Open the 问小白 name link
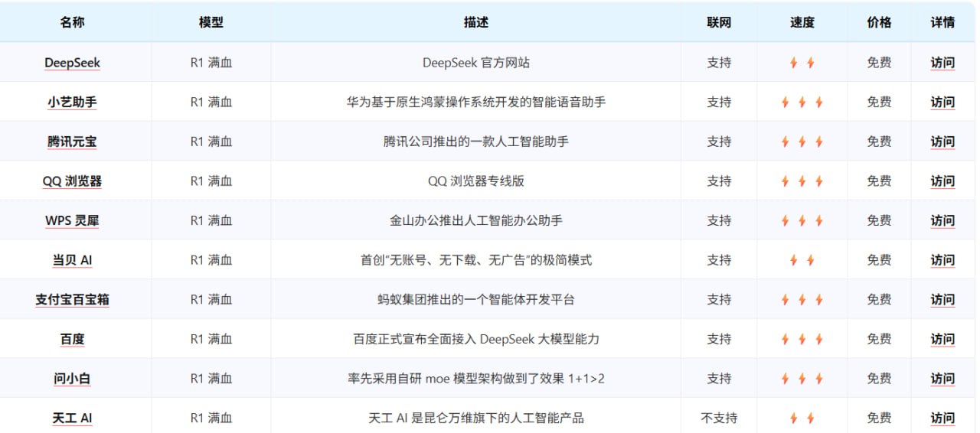980x433 pixels. [72, 379]
